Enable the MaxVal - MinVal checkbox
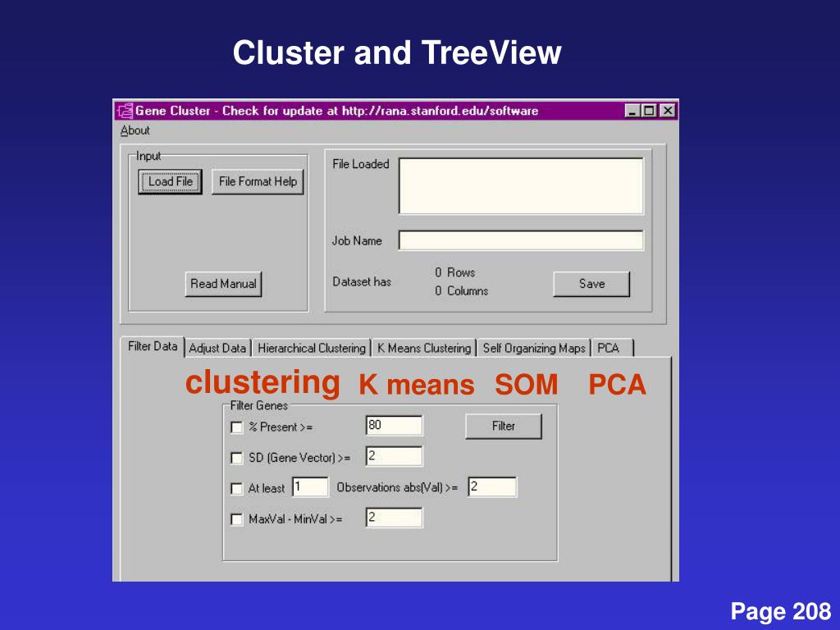840x630 pixels. coord(236,519)
